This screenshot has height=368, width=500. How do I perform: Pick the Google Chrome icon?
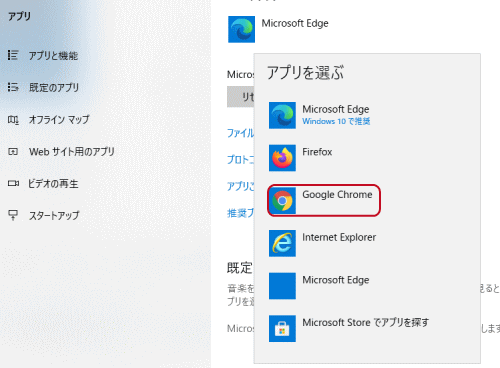point(282,201)
